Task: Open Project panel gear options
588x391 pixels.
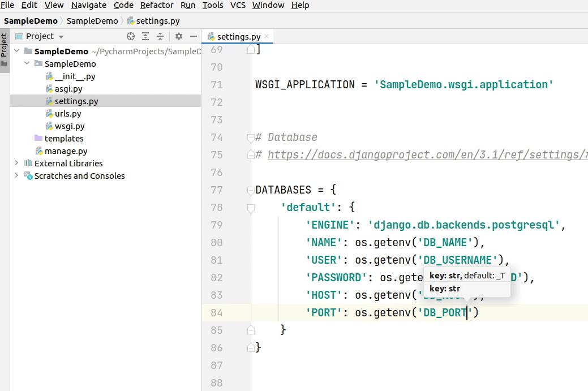Action: tap(179, 36)
